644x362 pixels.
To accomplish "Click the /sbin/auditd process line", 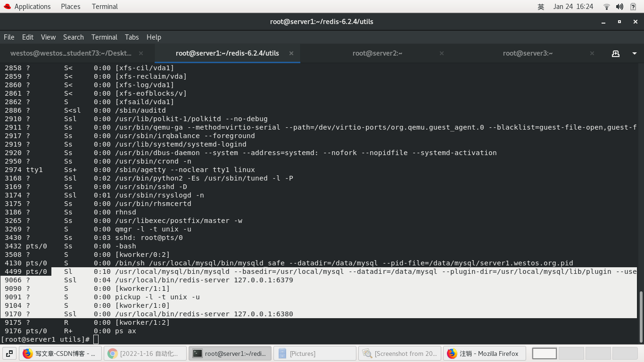I will [85, 110].
